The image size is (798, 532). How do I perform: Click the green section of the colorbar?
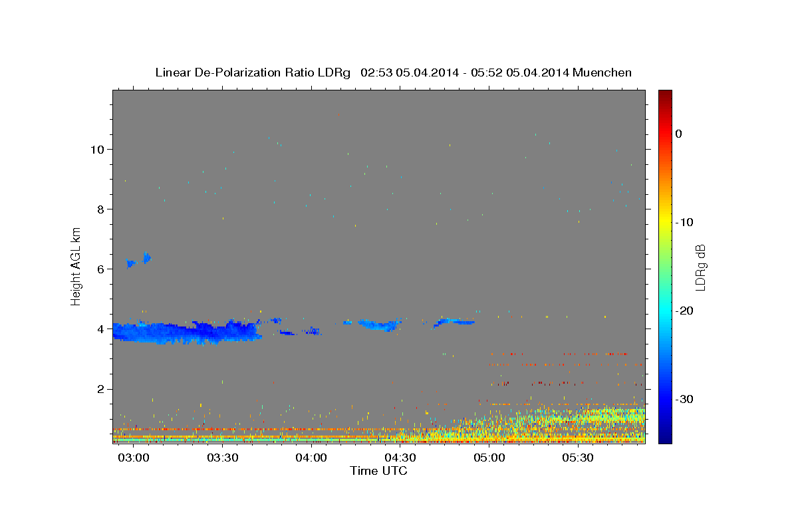click(665, 266)
